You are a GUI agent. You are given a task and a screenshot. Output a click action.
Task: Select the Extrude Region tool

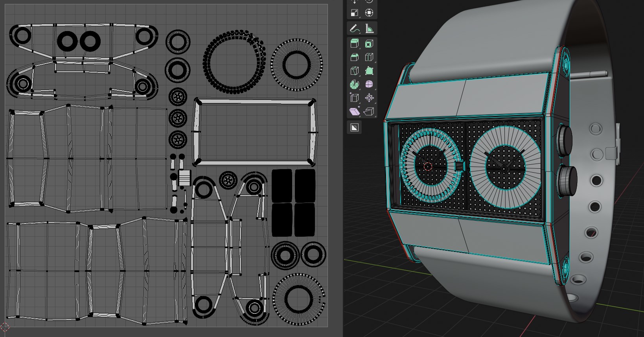tap(354, 44)
